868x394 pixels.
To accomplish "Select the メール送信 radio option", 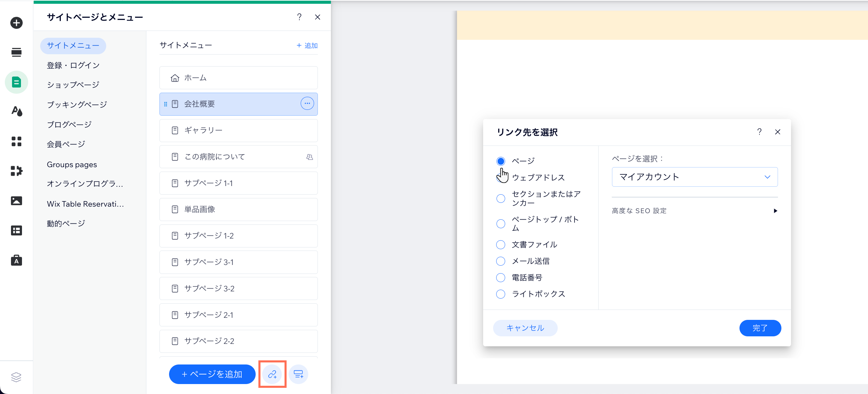I will pos(501,261).
